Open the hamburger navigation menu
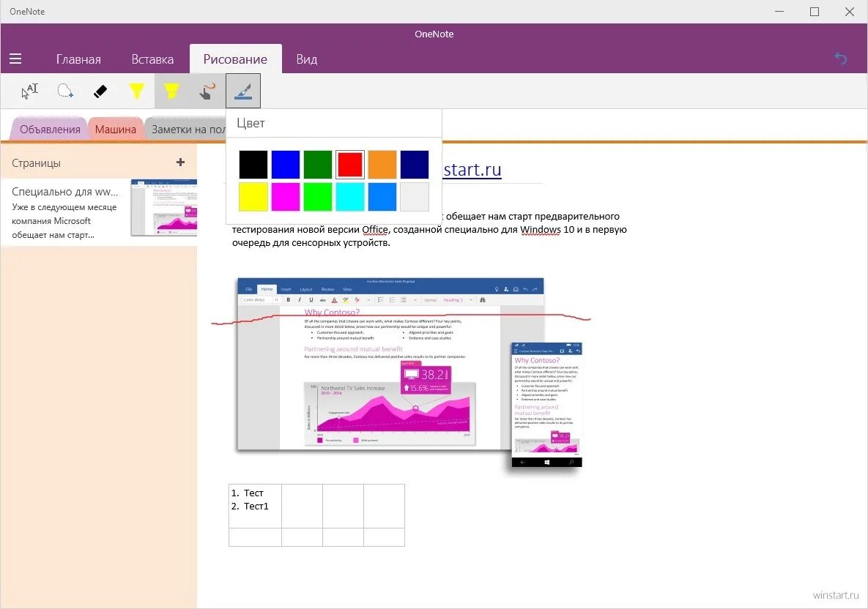 coord(15,59)
